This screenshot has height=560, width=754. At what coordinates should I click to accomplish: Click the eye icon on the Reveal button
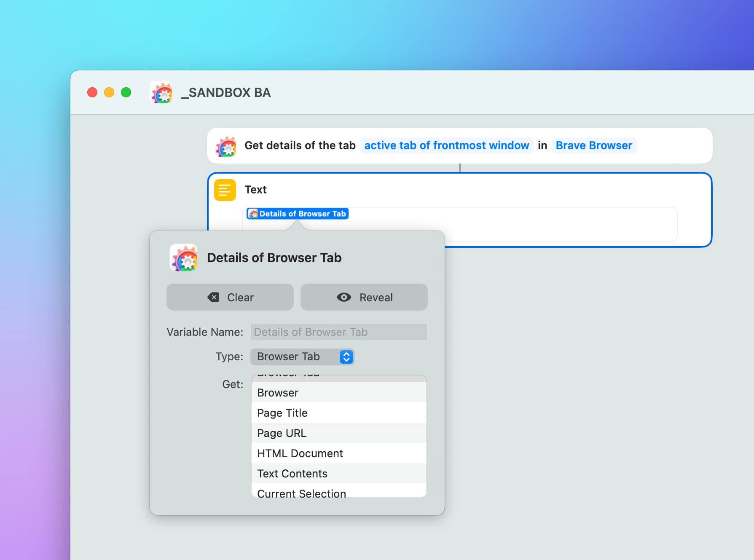pyautogui.click(x=343, y=297)
